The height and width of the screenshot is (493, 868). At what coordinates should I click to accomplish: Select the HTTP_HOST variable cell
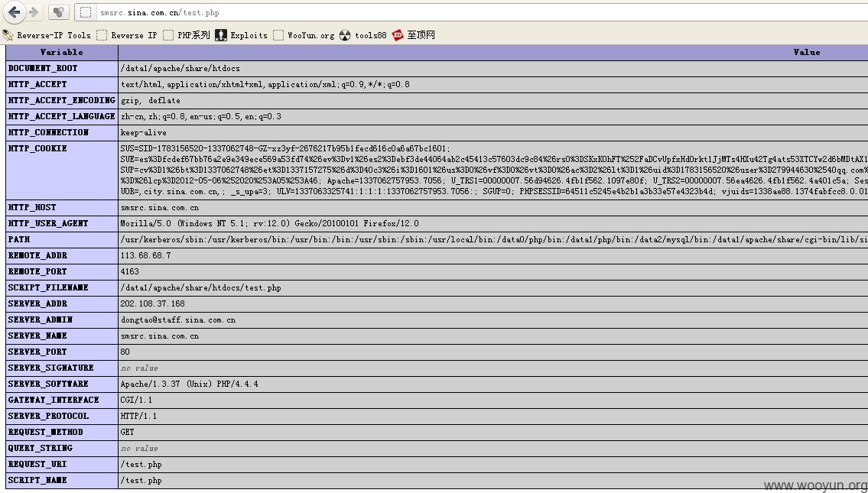pyautogui.click(x=62, y=208)
